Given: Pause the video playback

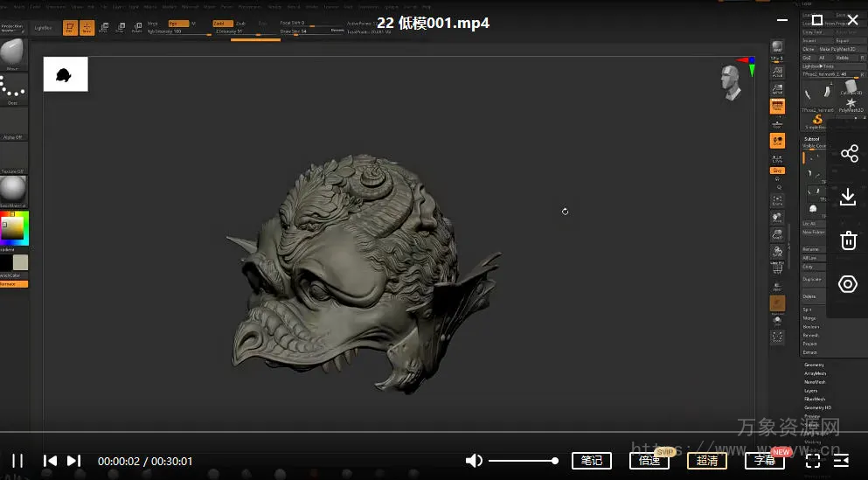Looking at the screenshot, I should pos(17,461).
